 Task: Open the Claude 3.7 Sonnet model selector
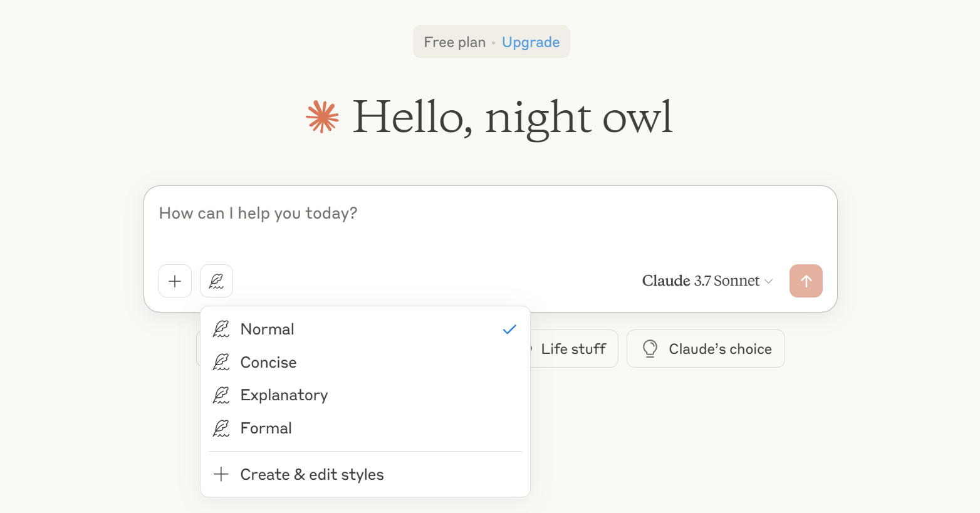[x=707, y=281]
